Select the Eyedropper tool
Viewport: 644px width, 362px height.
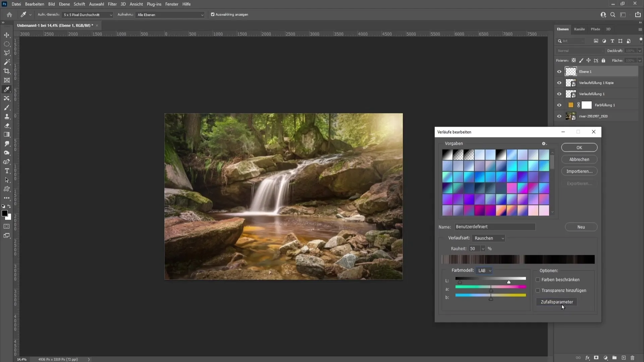click(7, 89)
